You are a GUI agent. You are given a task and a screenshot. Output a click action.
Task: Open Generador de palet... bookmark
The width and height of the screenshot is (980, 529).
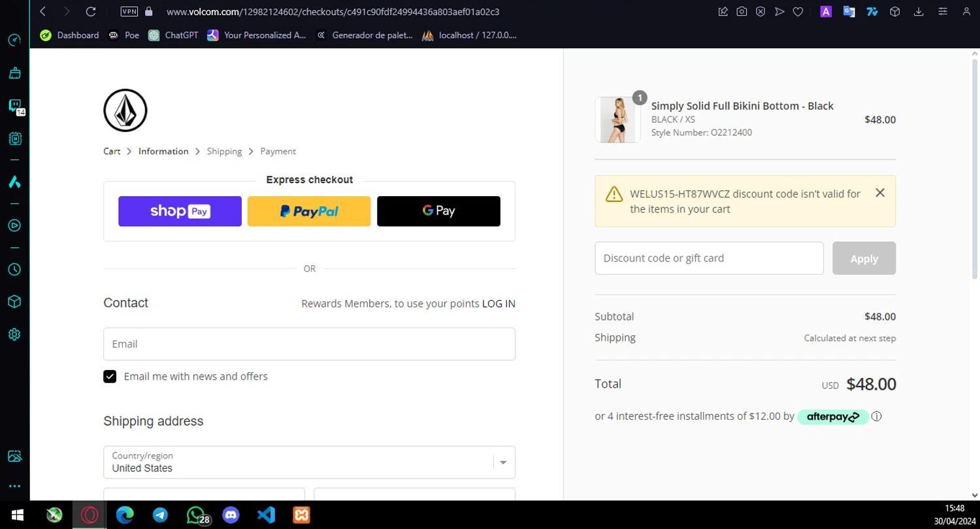click(364, 35)
